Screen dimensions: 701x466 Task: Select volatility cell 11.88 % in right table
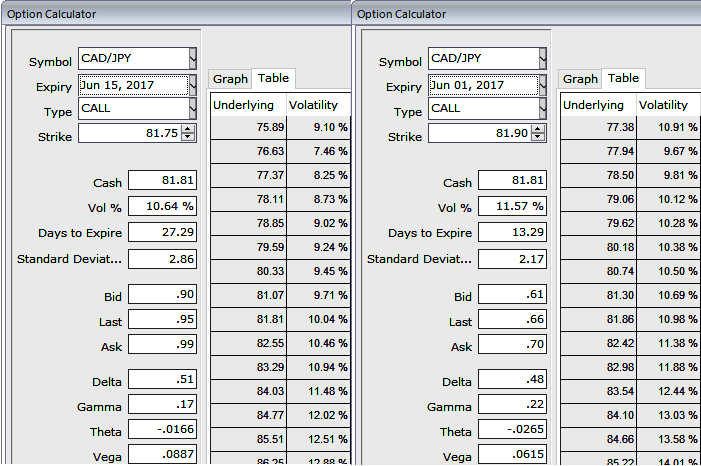coord(668,368)
